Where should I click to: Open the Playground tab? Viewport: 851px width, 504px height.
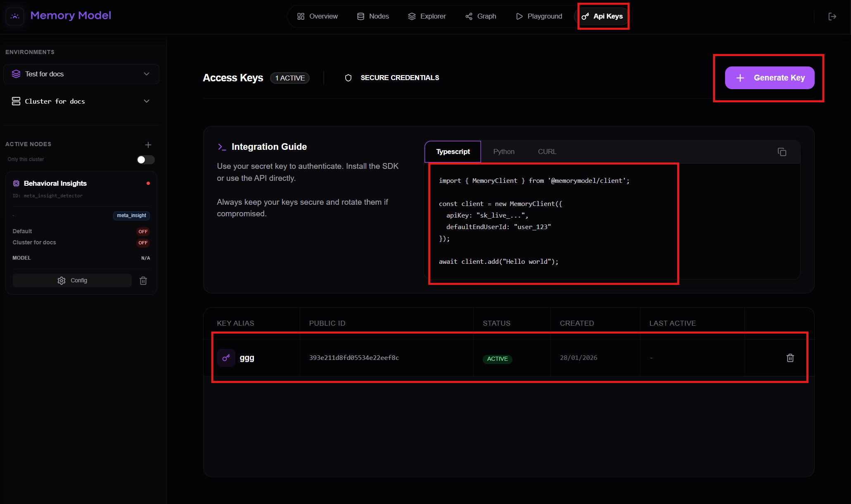[x=539, y=16]
